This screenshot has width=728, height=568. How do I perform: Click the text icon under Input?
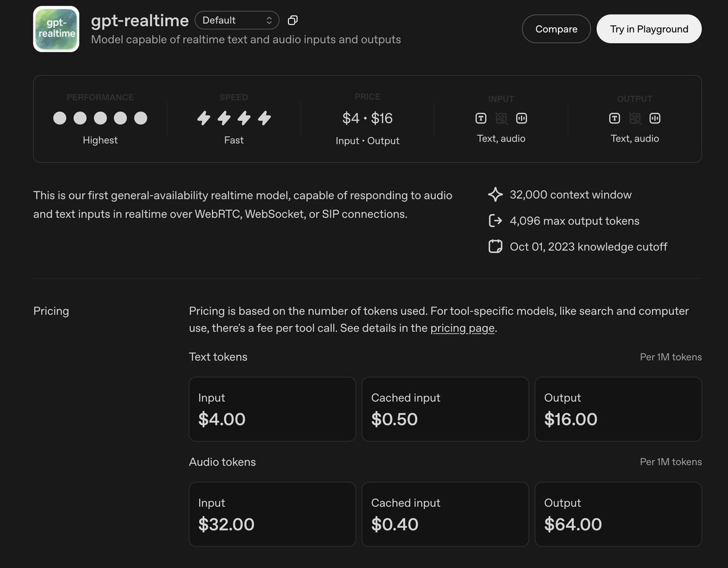pos(481,118)
